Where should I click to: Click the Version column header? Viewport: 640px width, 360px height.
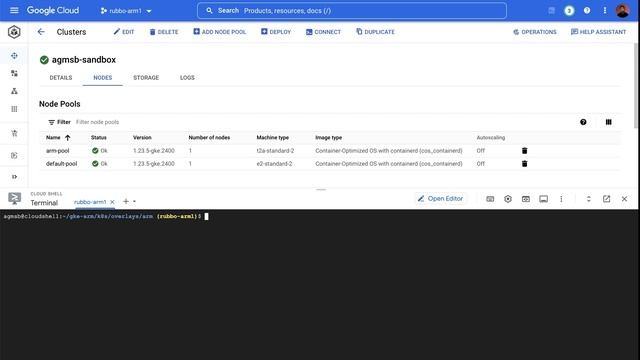pyautogui.click(x=142, y=138)
